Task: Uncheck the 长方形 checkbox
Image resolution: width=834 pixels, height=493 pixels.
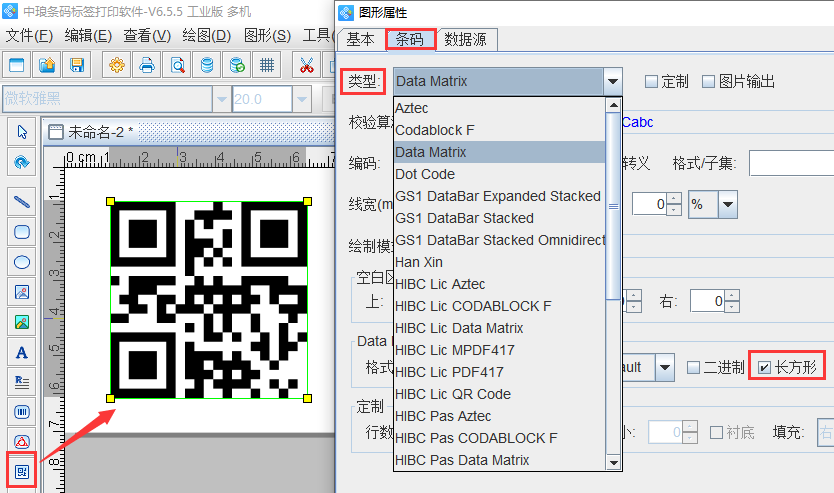Action: [x=765, y=368]
